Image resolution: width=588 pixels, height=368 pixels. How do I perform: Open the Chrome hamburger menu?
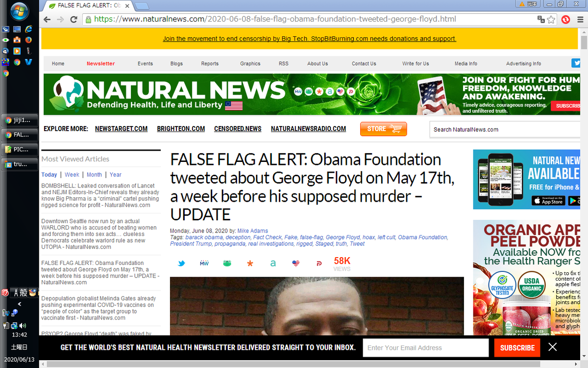point(580,20)
